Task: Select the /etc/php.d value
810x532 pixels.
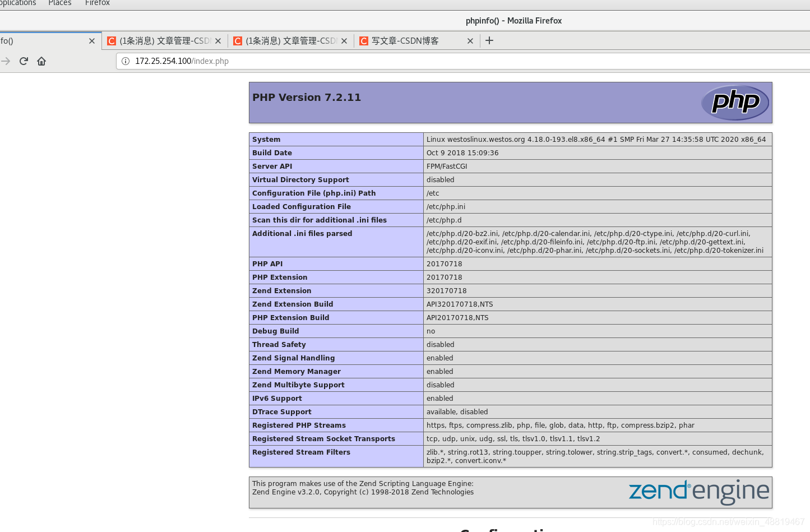Action: point(444,220)
